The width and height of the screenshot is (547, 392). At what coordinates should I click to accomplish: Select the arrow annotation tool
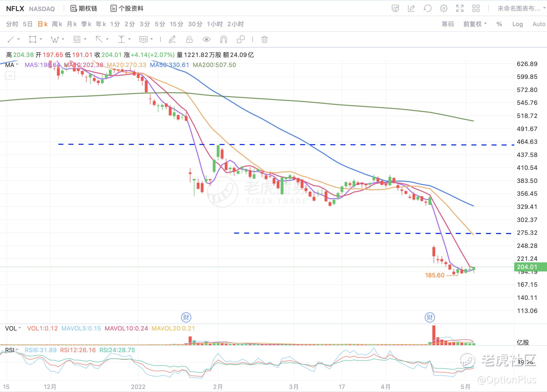tap(99, 40)
